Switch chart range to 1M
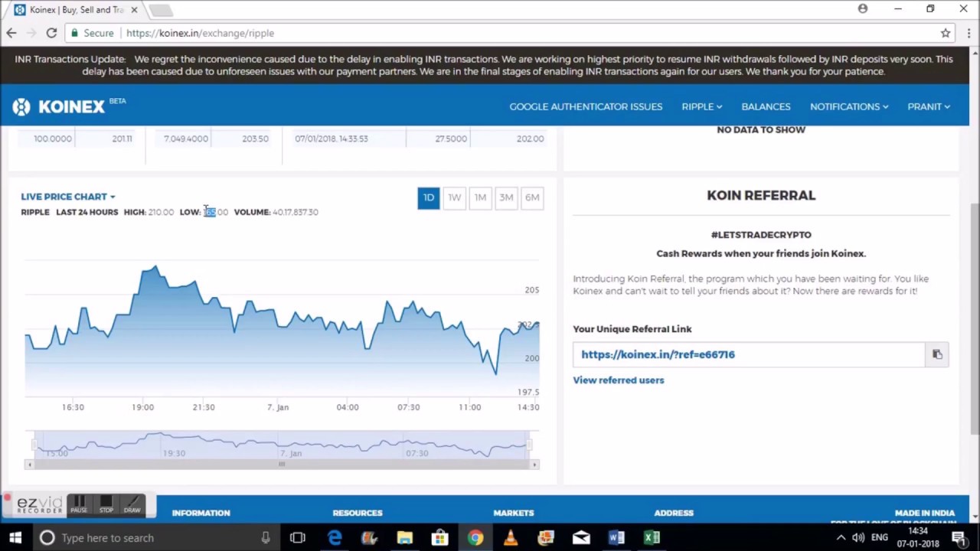 tap(480, 197)
